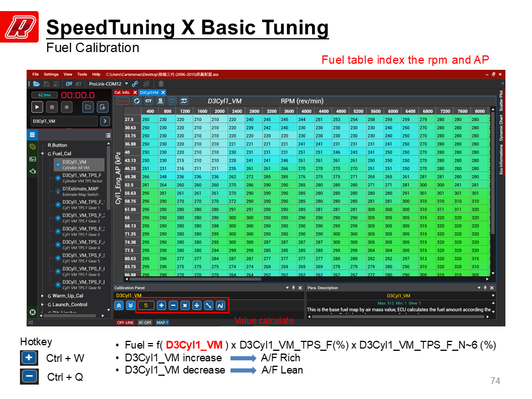Click the shuffle icon in status bar
This screenshot has height=399, width=532.
coord(30,323)
